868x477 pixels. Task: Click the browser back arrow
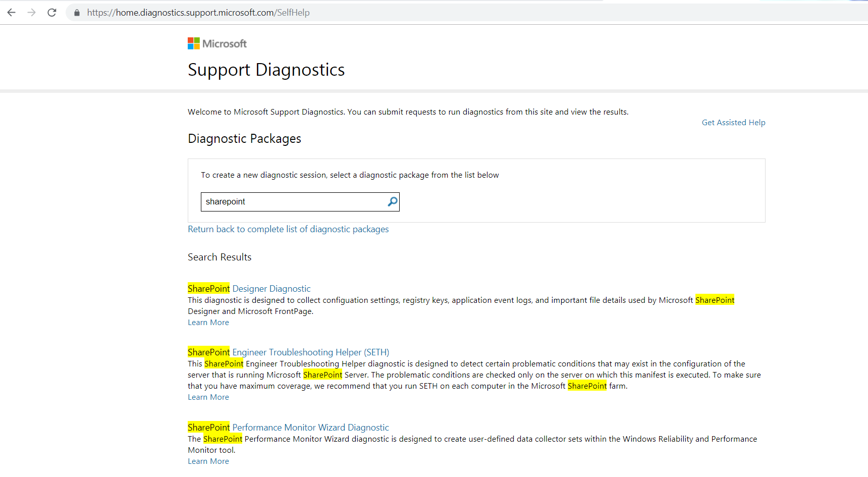(x=11, y=13)
